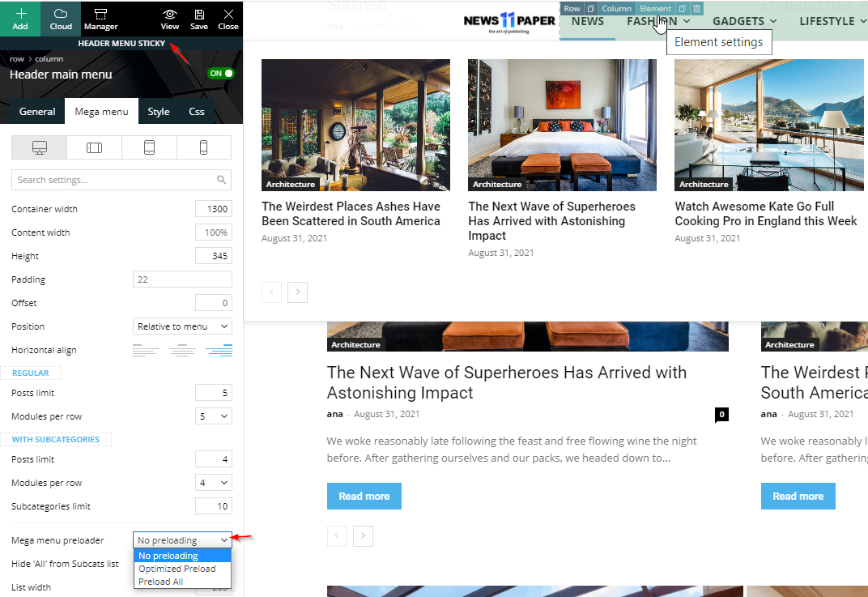Open 'Watch Awesome Kate Go Full' title link
The image size is (868, 597).
(766, 214)
